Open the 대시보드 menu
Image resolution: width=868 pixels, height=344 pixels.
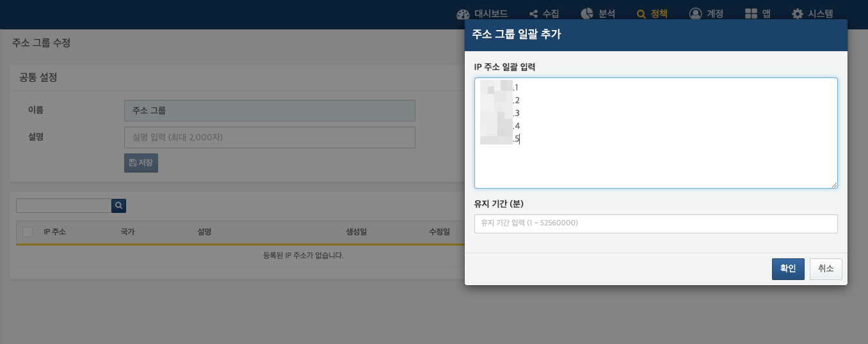[482, 13]
